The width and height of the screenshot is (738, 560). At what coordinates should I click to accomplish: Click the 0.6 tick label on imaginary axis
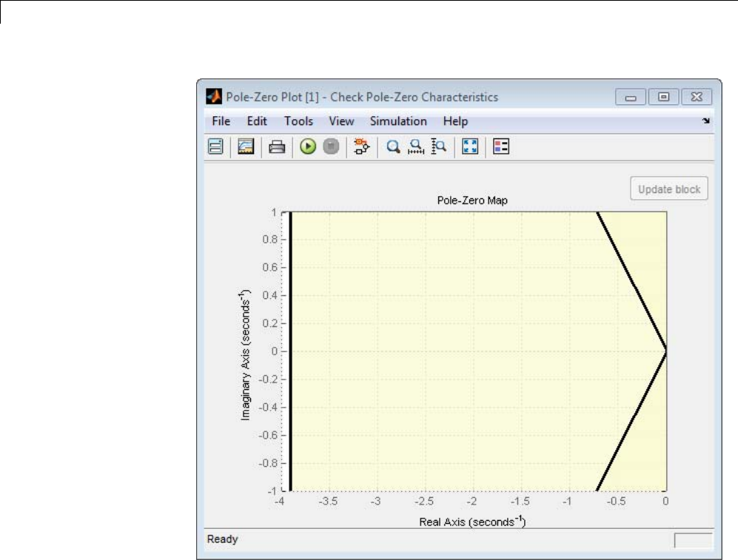tap(270, 267)
